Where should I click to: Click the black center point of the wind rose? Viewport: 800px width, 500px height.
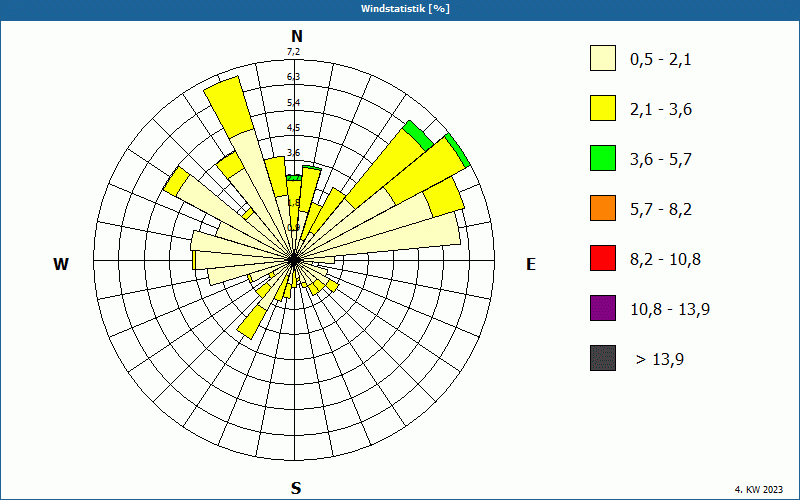coord(294,260)
